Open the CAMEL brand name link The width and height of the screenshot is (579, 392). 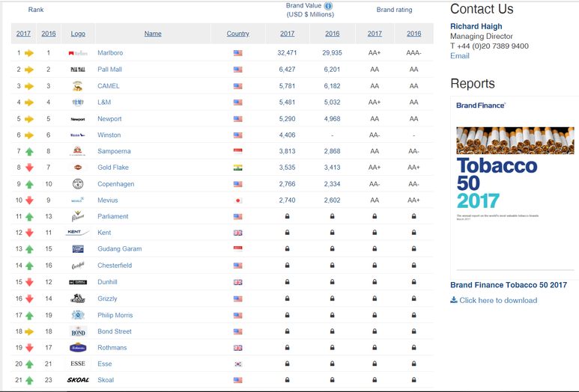click(x=109, y=86)
